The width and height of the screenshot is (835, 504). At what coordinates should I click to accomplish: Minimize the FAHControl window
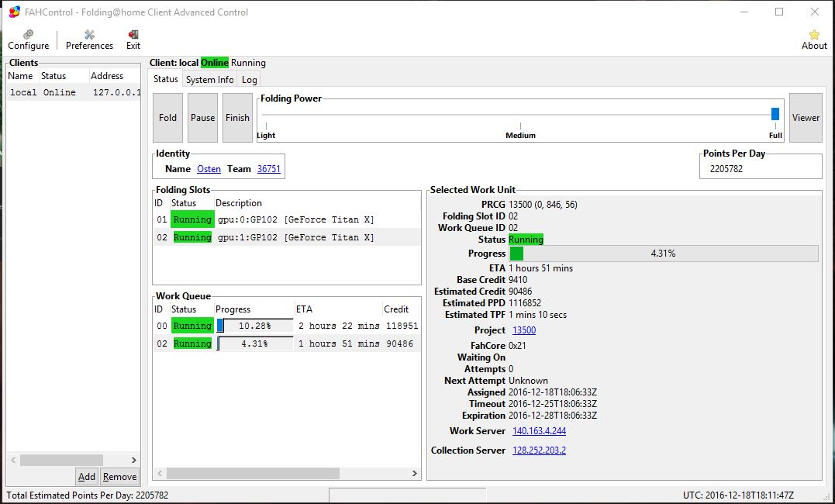click(x=744, y=12)
